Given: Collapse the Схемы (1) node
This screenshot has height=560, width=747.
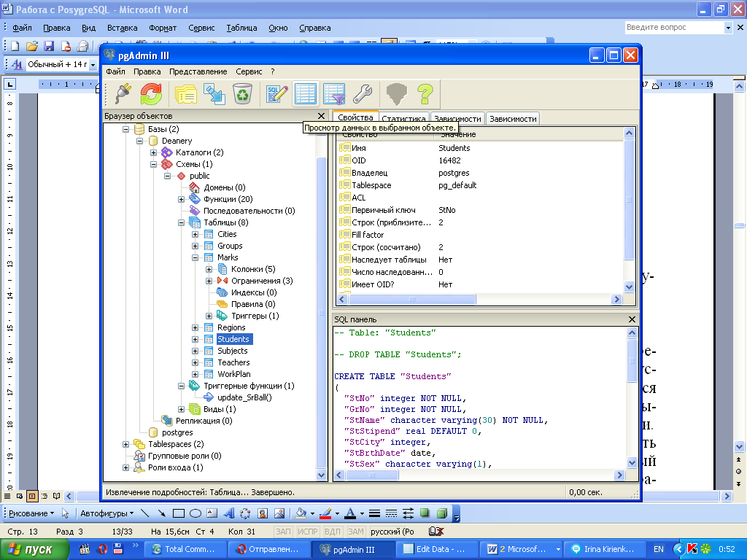Looking at the screenshot, I should tap(153, 164).
